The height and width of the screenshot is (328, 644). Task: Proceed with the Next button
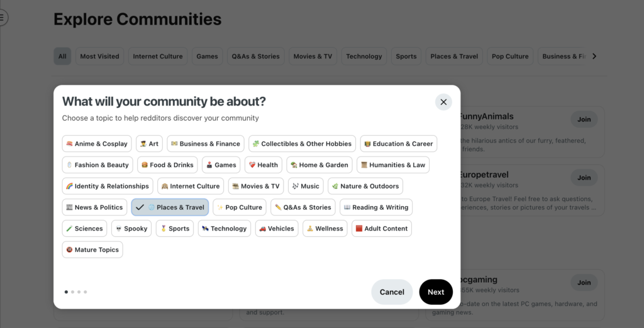click(x=436, y=292)
